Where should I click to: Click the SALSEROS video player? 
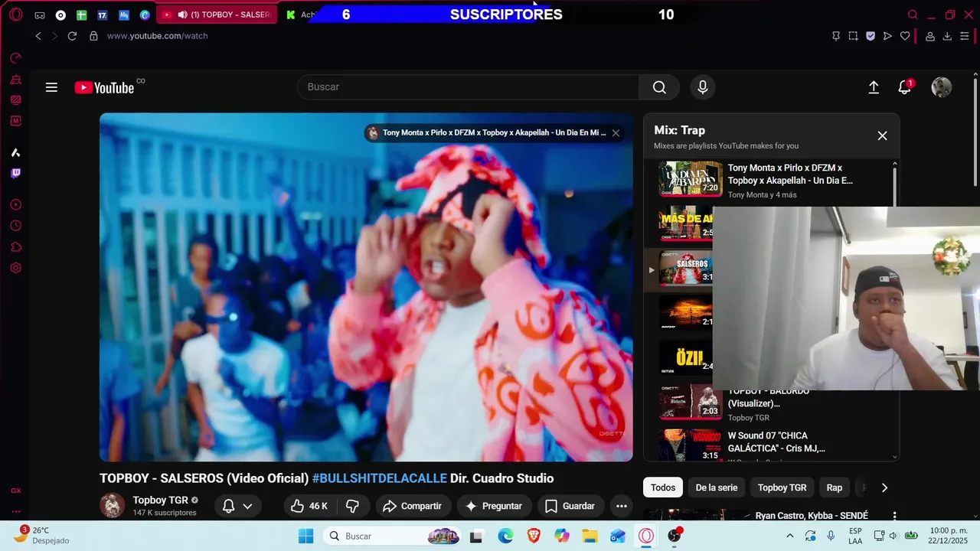tap(366, 287)
